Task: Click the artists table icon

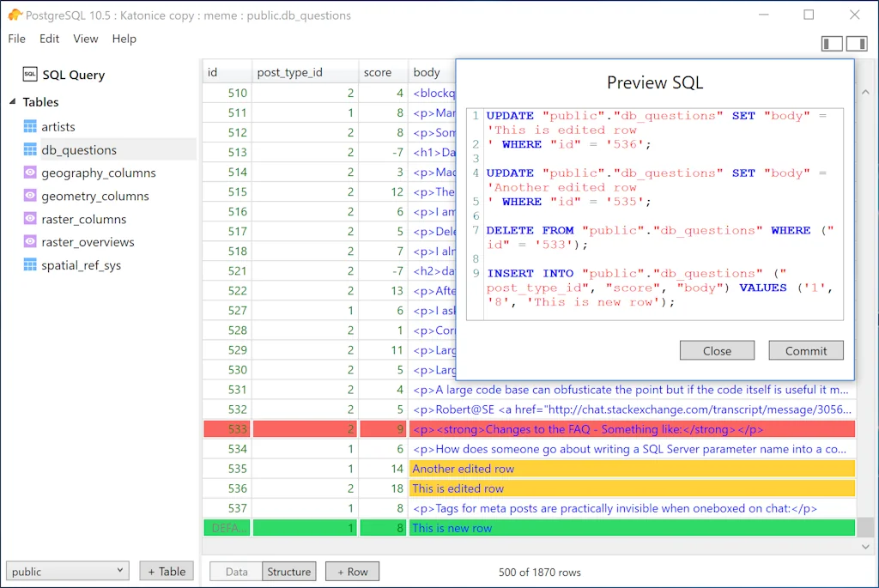Action: coord(31,126)
